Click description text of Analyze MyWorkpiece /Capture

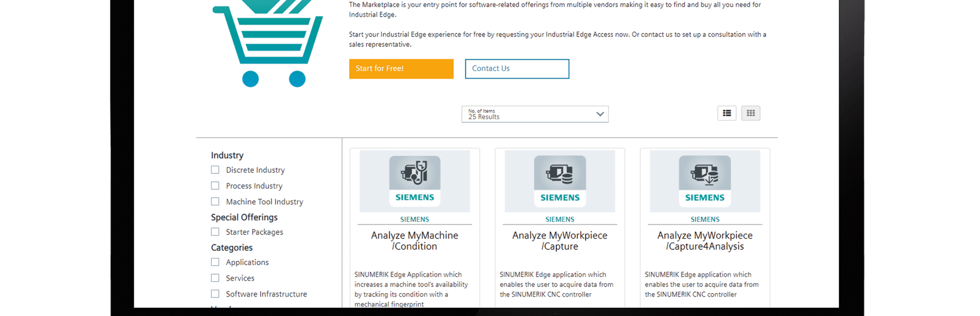click(556, 284)
